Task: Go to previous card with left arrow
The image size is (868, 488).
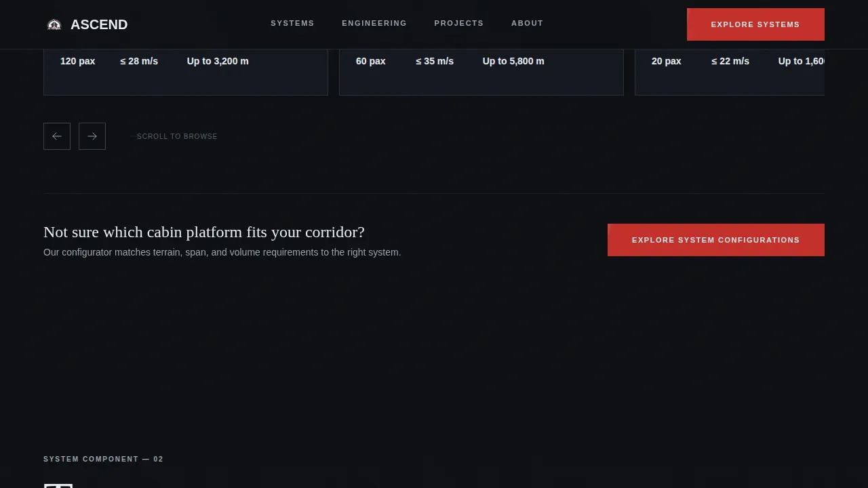Action: [57, 136]
